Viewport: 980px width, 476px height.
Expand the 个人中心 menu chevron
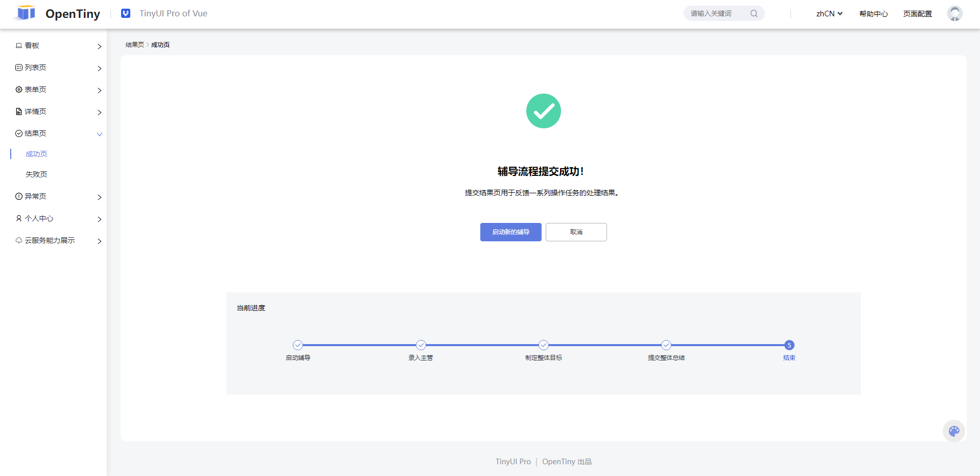tap(100, 219)
